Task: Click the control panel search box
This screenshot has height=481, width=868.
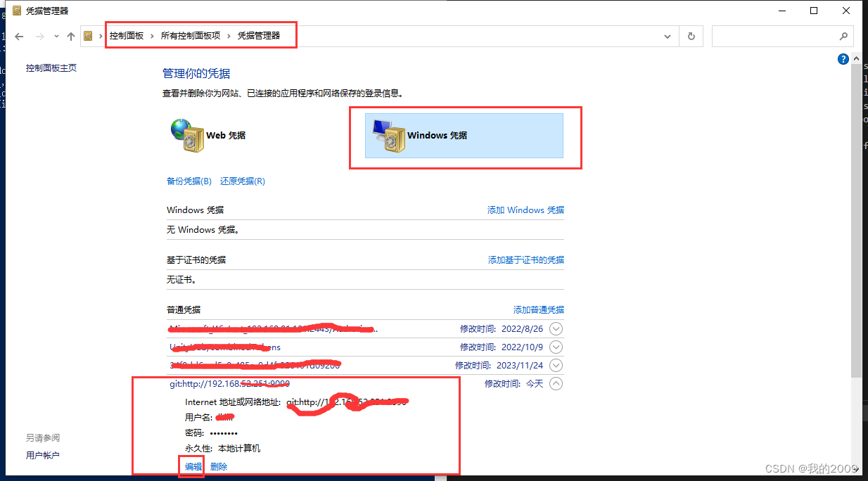Action: pyautogui.click(x=783, y=36)
